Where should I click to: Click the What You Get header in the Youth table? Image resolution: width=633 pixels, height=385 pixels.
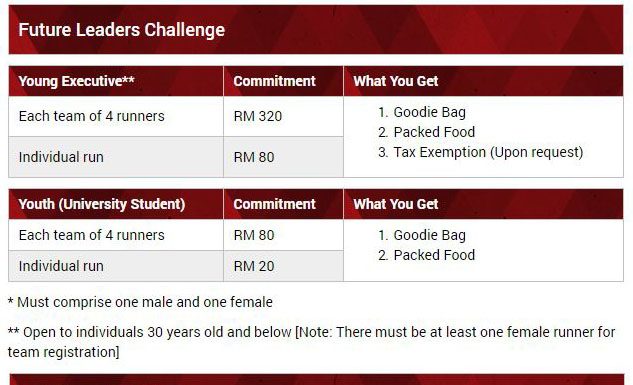coord(483,204)
